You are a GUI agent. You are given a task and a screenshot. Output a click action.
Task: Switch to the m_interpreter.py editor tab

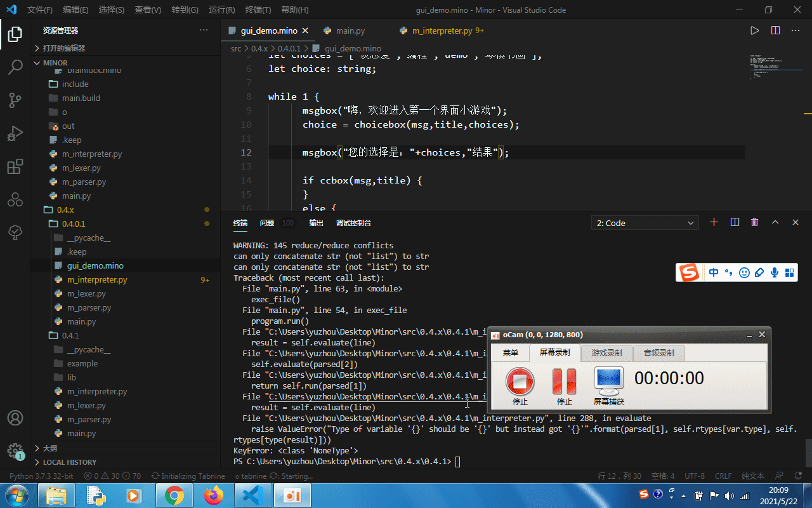click(x=442, y=30)
